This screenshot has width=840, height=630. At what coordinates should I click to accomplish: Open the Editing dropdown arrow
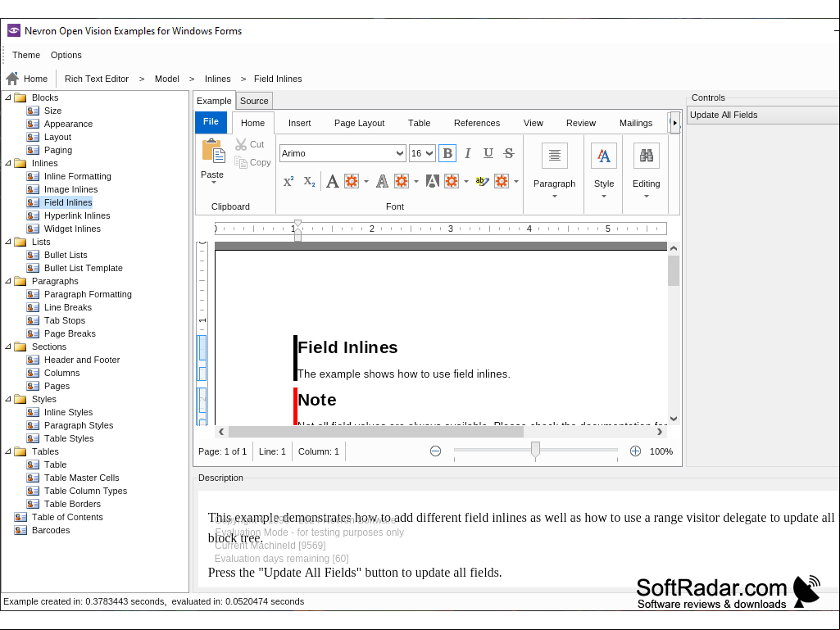click(646, 196)
